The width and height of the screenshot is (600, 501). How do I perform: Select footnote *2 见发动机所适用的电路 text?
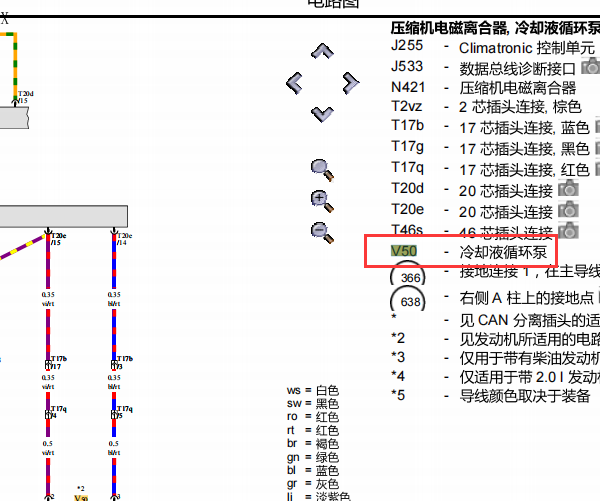pyautogui.click(x=530, y=339)
